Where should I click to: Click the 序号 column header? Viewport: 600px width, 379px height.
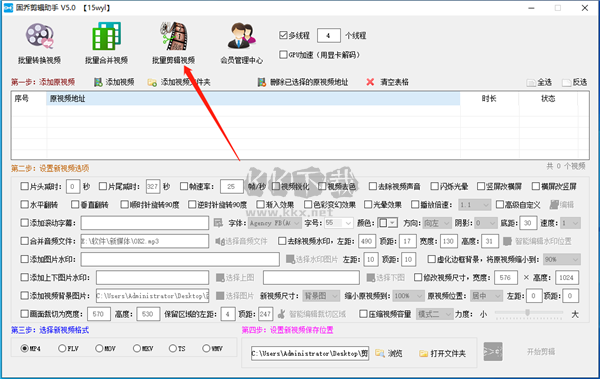pos(29,98)
